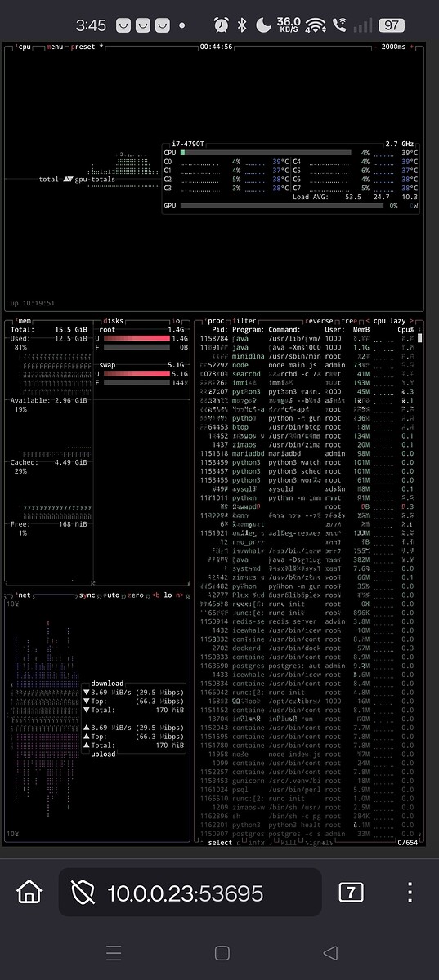Click the root disk used bar
The image size is (439, 980).
click(x=136, y=337)
